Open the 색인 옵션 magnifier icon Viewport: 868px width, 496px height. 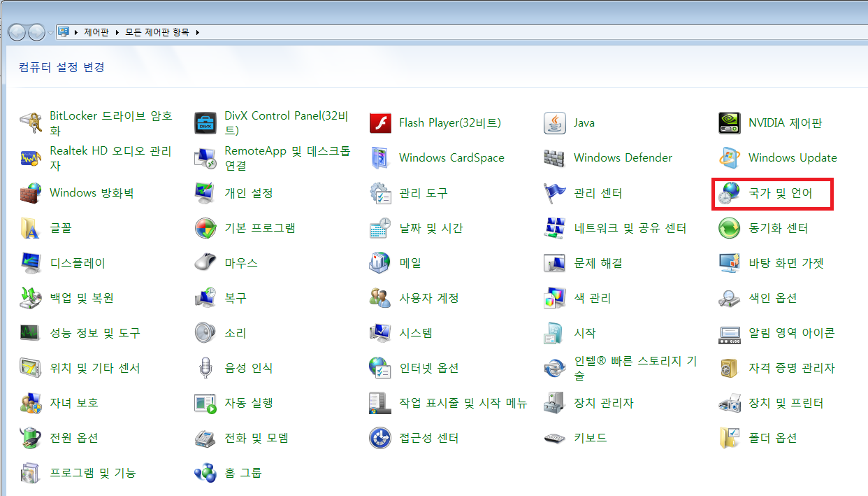coord(730,298)
